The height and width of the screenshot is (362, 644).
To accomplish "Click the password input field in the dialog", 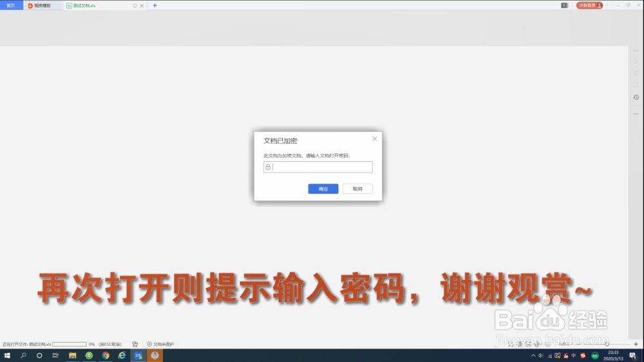I will point(318,167).
